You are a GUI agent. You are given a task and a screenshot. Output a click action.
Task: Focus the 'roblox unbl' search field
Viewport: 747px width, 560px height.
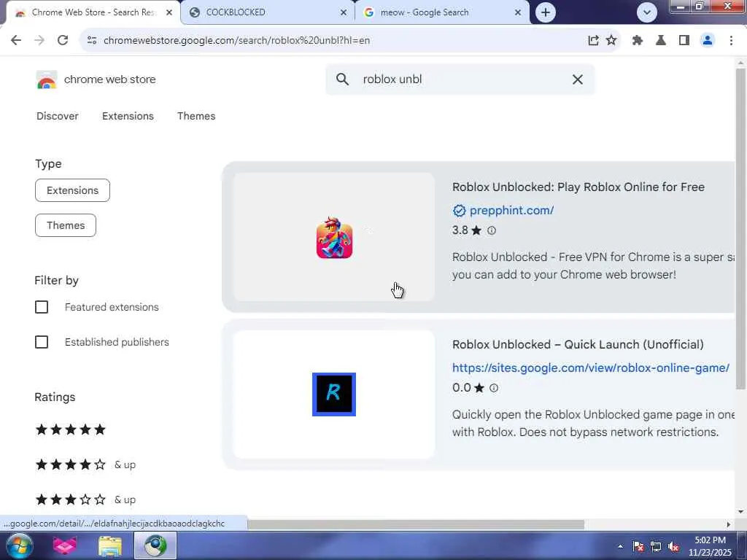click(460, 79)
